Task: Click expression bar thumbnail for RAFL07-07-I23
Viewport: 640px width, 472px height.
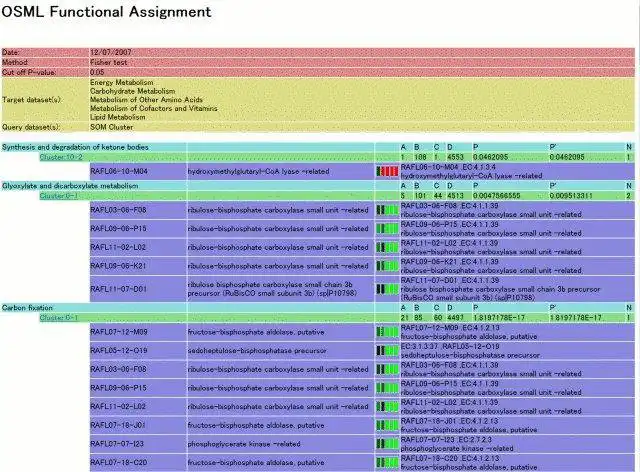Action: (x=387, y=444)
